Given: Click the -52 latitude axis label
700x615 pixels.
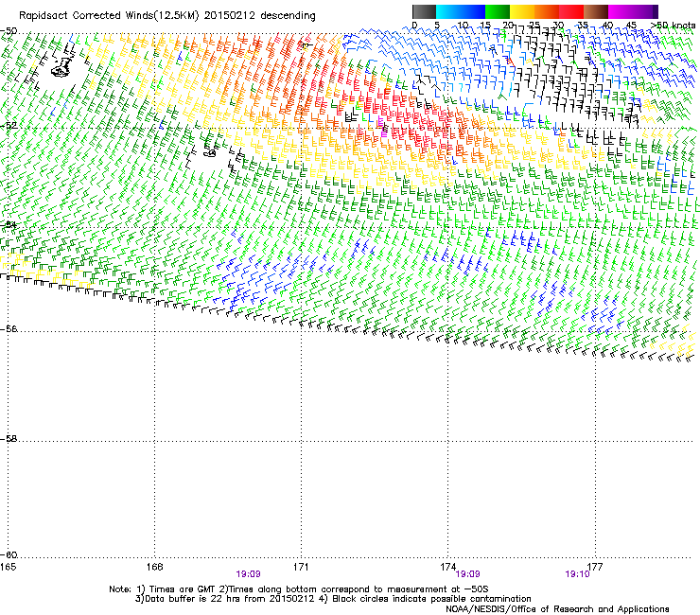Looking at the screenshot, I should pyautogui.click(x=9, y=125).
